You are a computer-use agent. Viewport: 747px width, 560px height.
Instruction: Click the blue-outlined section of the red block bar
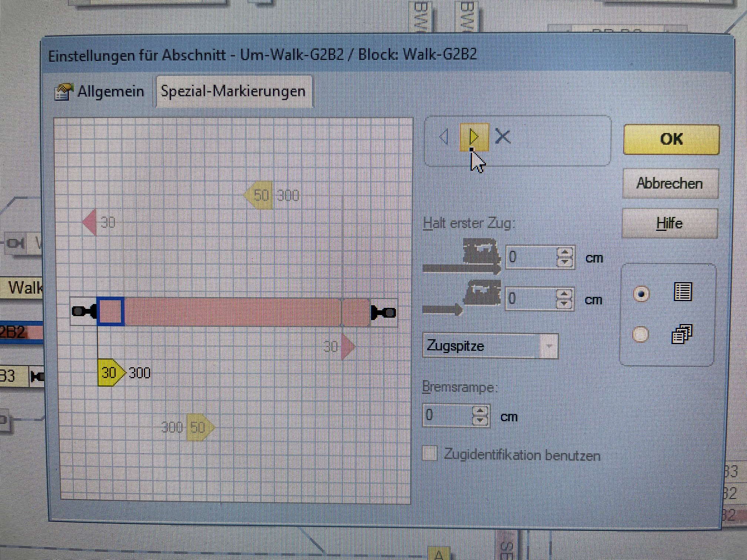click(110, 312)
